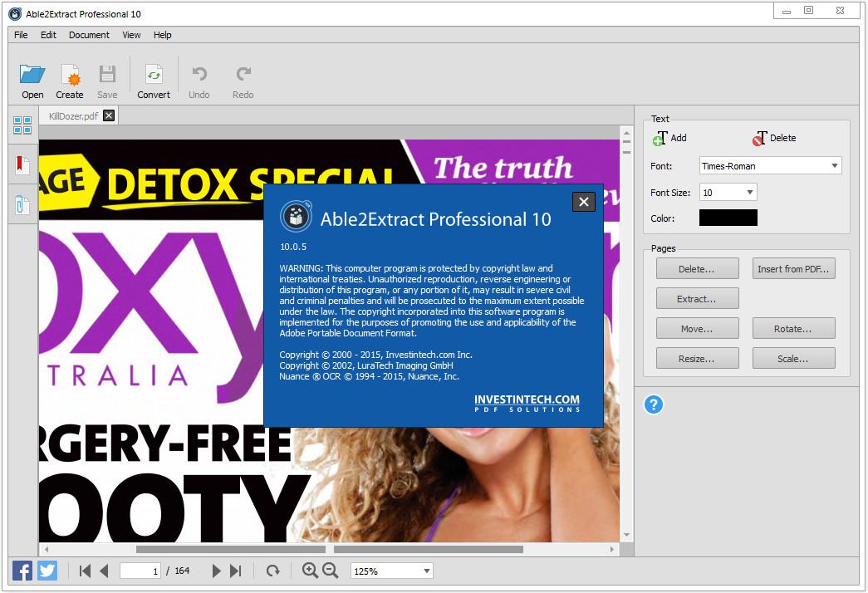The width and height of the screenshot is (868, 593).
Task: Rotate the view with the circular arrow
Action: (273, 571)
